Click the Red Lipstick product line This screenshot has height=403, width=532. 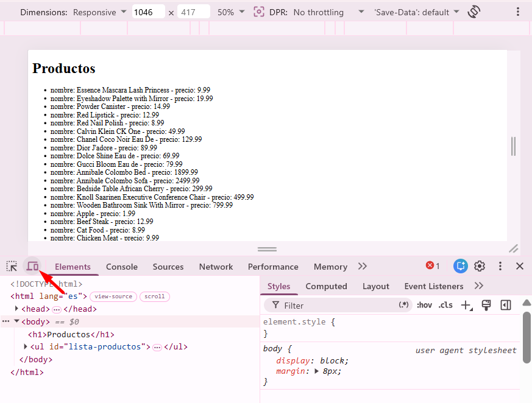[104, 115]
